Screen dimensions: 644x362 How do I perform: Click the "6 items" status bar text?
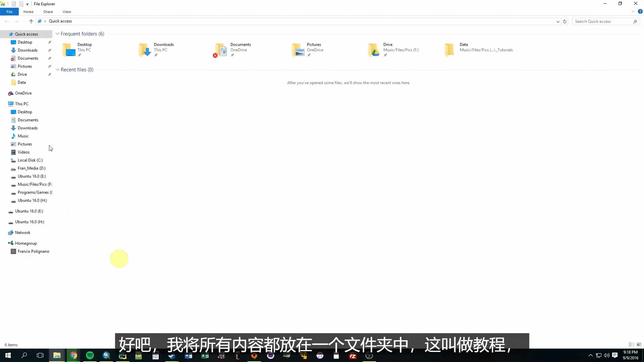[x=11, y=345]
